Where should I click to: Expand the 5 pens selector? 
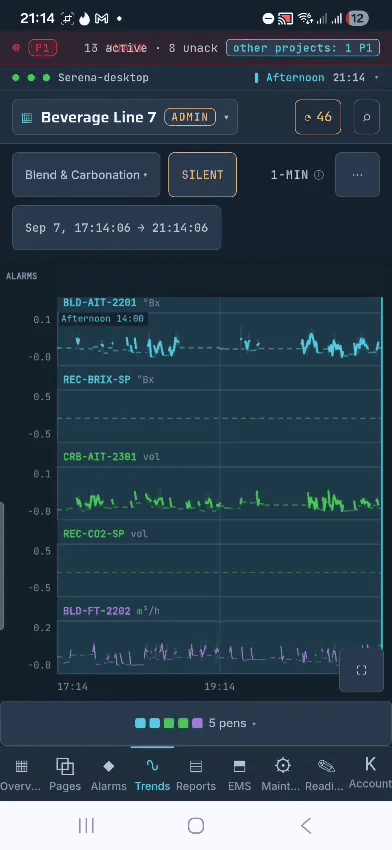pos(196,723)
